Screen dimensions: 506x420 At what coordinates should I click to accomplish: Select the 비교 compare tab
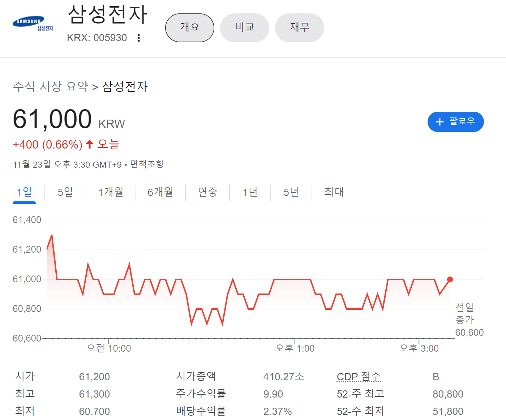pos(245,28)
